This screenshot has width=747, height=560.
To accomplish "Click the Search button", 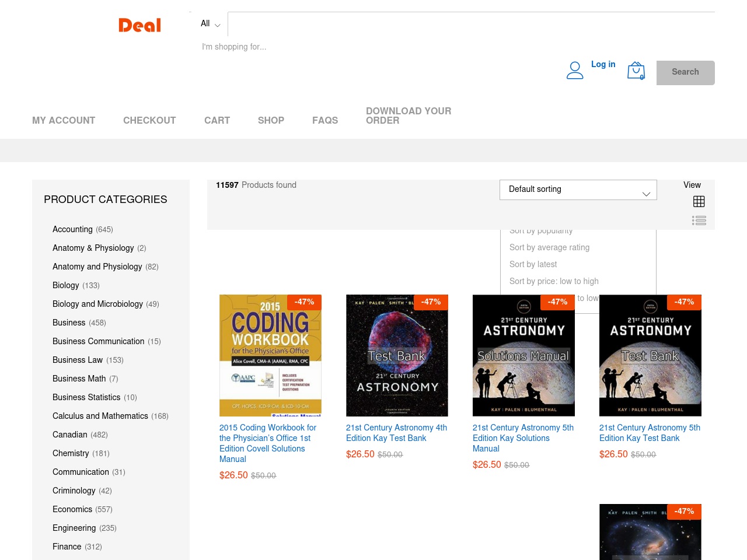I will [685, 72].
